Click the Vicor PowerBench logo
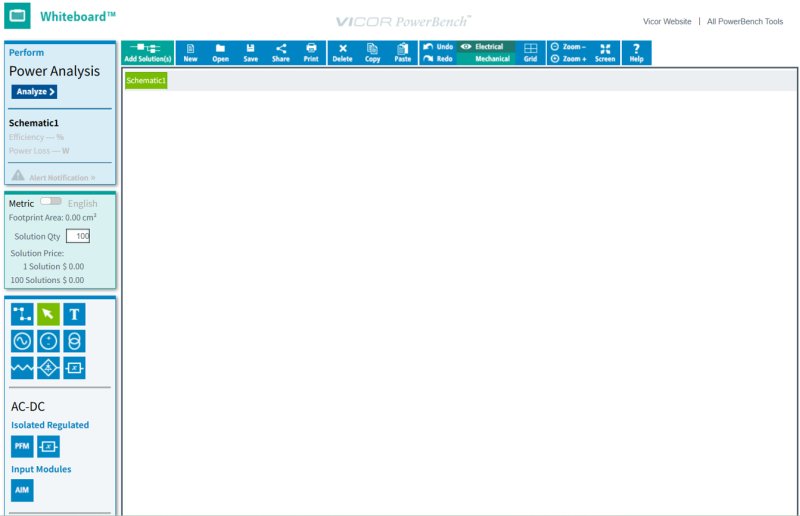This screenshot has height=516, width=800. pyautogui.click(x=403, y=21)
